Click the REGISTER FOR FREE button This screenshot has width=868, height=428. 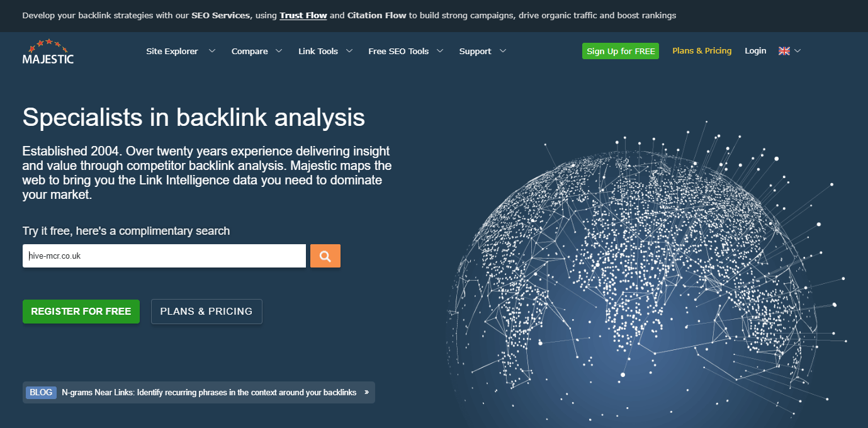(x=81, y=312)
